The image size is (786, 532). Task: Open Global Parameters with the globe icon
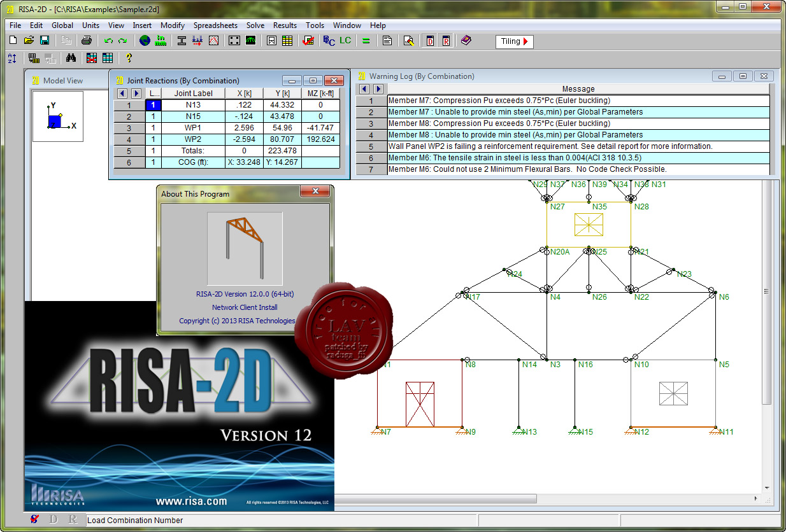pyautogui.click(x=145, y=41)
